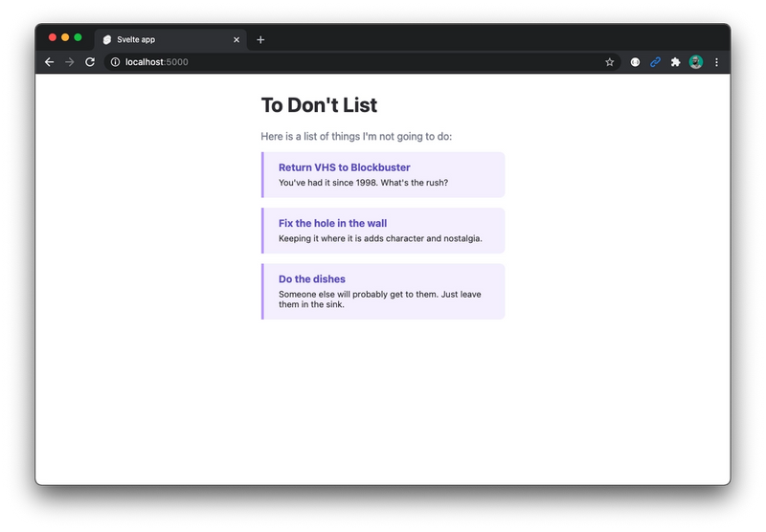Open the round white extension icon in the toolbar
Screen dimensions: 766x532
pos(635,62)
